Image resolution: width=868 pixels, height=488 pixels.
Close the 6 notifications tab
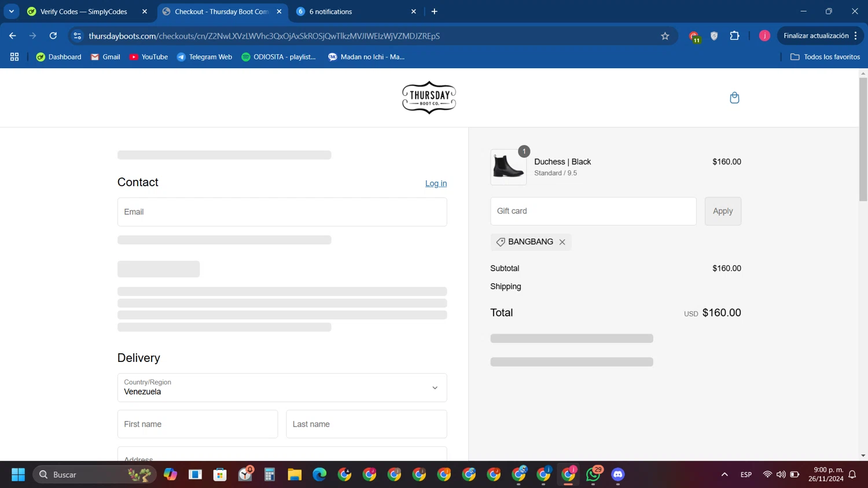click(414, 12)
